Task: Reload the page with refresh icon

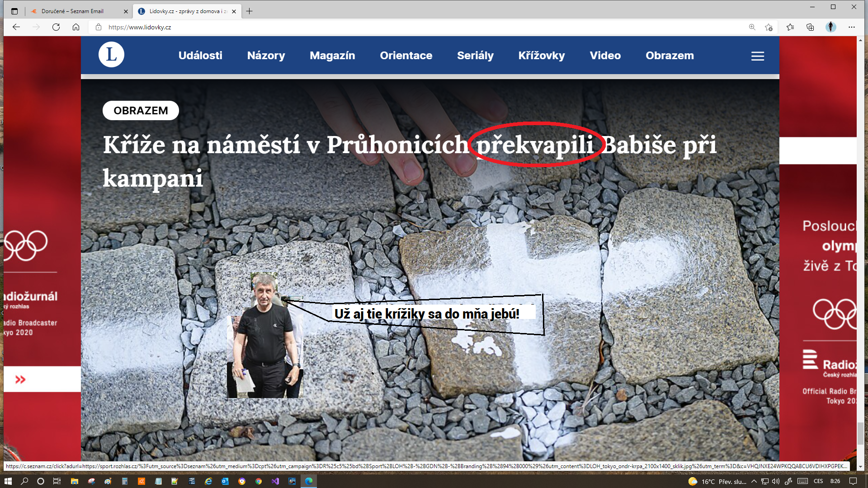Action: [x=56, y=27]
